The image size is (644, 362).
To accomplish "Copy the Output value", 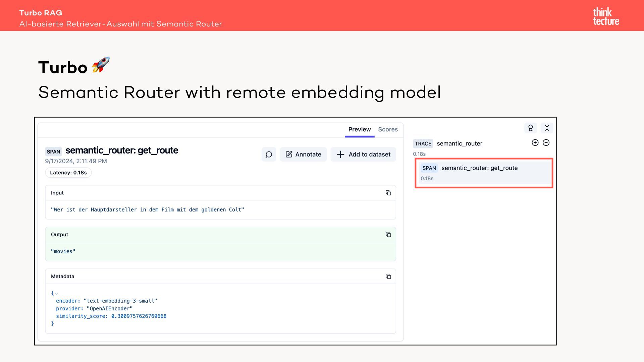I will point(388,235).
